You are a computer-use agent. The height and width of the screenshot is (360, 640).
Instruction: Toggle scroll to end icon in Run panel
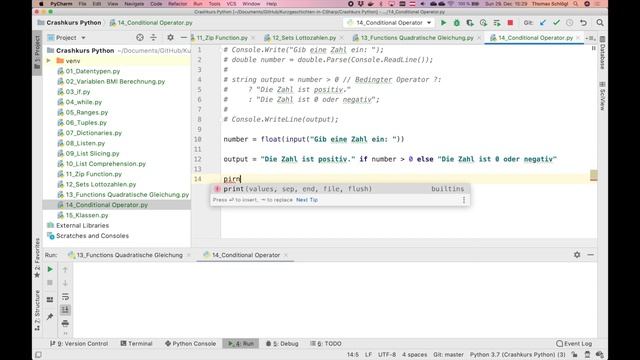(65, 310)
